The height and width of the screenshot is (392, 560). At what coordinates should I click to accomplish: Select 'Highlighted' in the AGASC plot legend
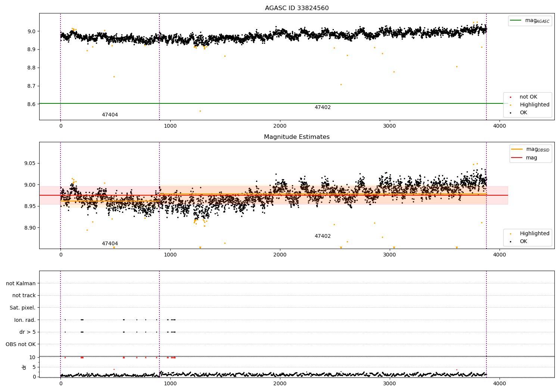(535, 105)
